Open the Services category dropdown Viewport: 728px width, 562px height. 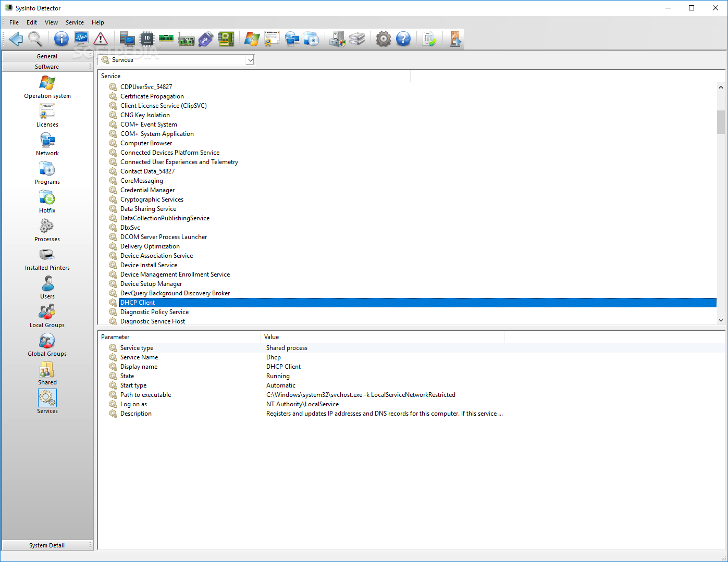click(176, 60)
